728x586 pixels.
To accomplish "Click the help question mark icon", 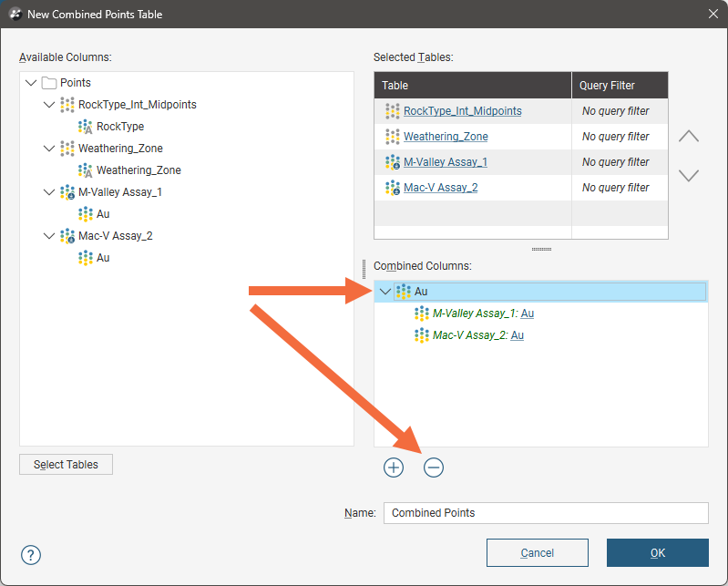I will (x=31, y=555).
